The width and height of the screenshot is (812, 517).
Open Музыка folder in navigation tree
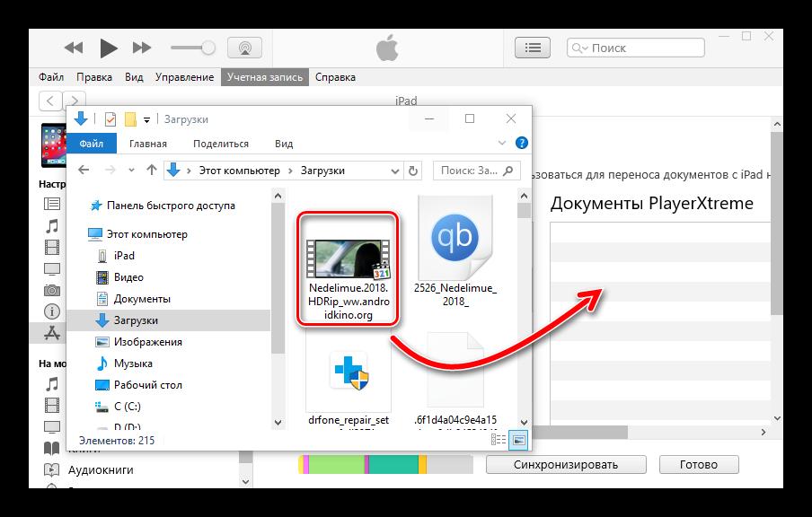[133, 364]
